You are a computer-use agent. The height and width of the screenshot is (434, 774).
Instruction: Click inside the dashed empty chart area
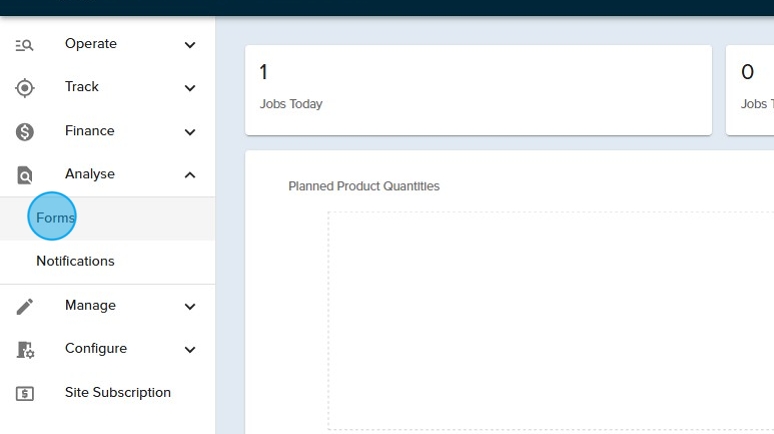(x=550, y=320)
